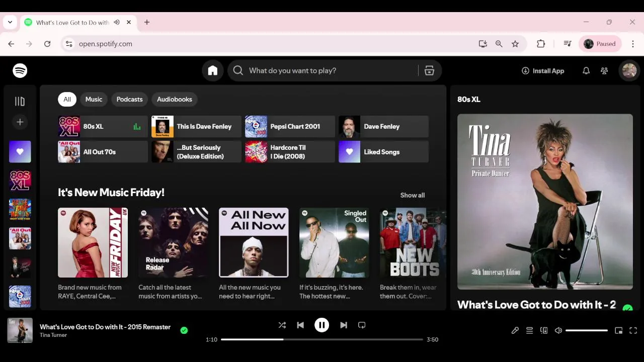The width and height of the screenshot is (644, 362).
Task: Adjust the volume slider
Action: [x=587, y=330]
